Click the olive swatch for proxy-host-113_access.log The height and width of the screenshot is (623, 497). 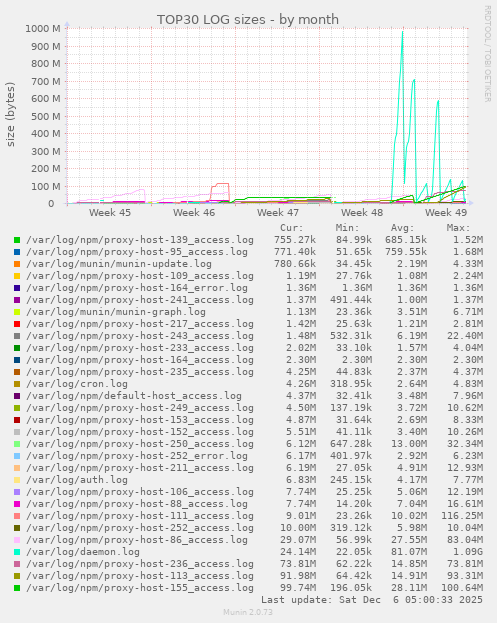tap(17, 576)
